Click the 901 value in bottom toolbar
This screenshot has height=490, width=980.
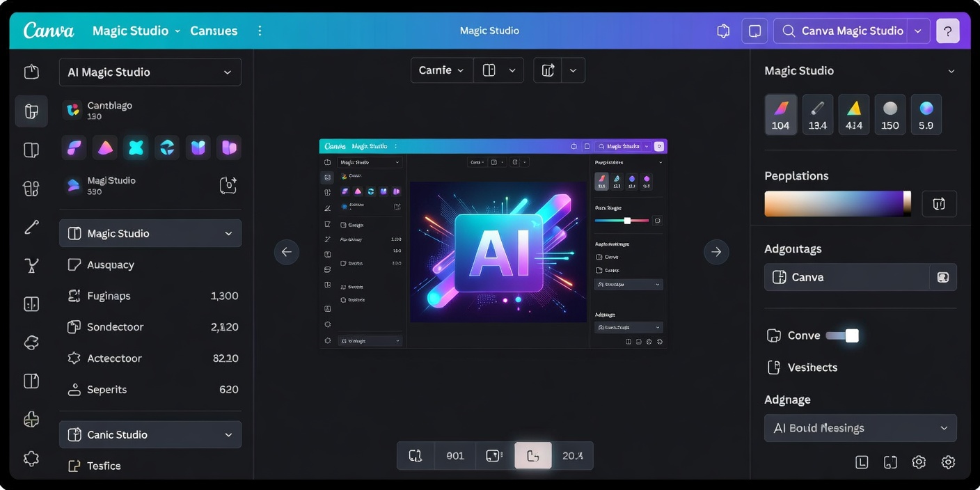point(455,456)
